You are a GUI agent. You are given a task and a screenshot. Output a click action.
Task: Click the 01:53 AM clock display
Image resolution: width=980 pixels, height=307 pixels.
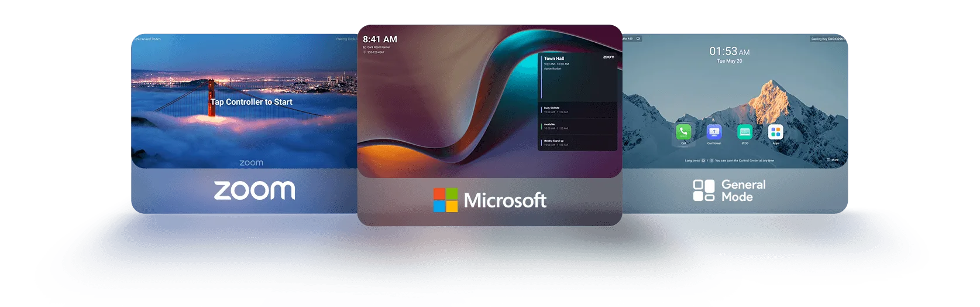pyautogui.click(x=729, y=52)
